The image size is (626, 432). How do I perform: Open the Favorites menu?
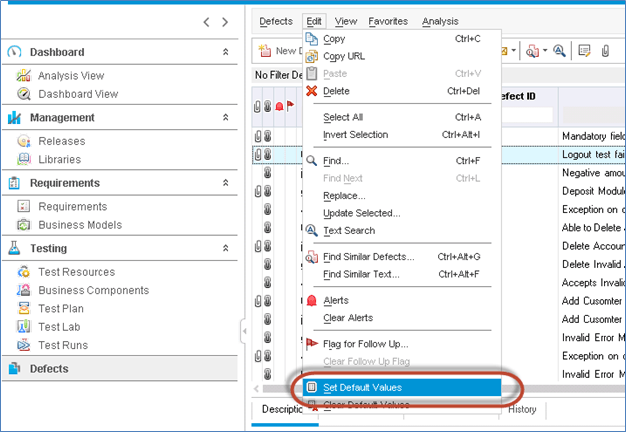point(387,21)
